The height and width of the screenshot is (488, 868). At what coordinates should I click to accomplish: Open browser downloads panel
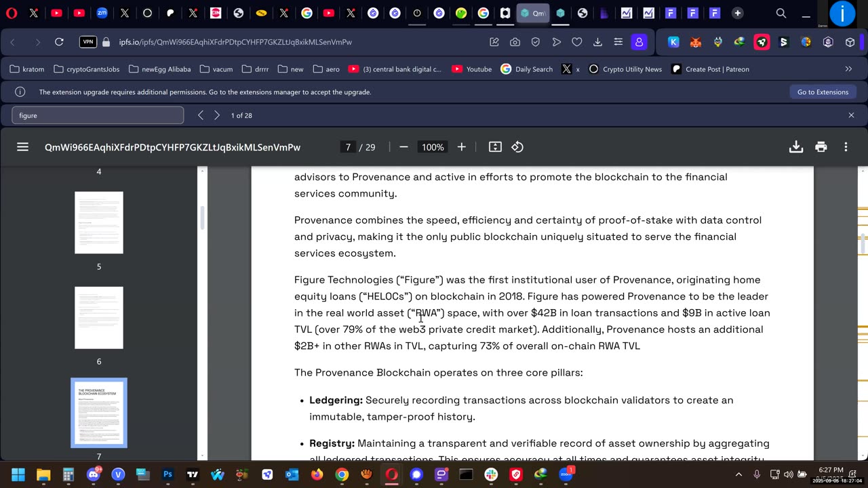click(597, 42)
